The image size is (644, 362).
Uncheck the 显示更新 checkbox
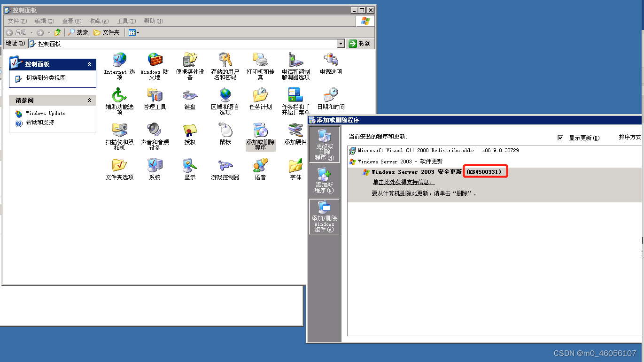pos(560,138)
